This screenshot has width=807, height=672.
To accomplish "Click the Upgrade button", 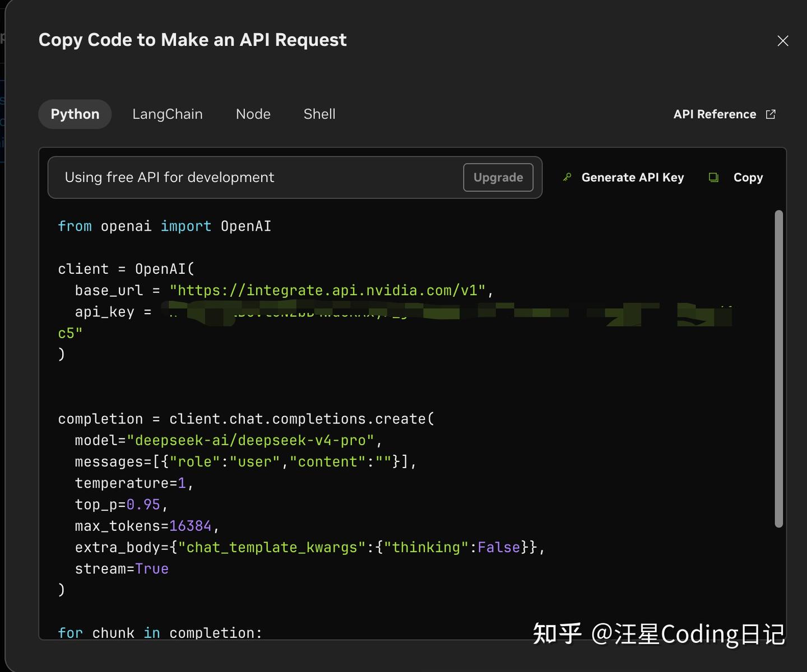I will [498, 178].
